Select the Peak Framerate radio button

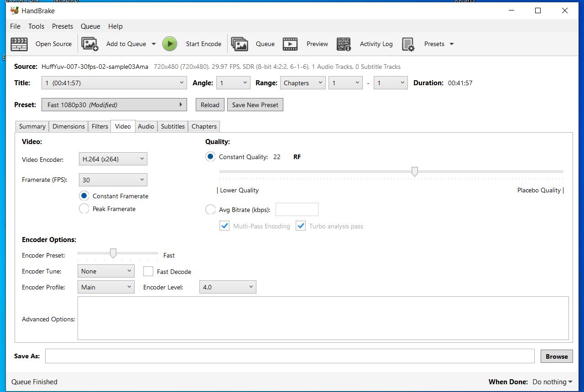coord(84,209)
